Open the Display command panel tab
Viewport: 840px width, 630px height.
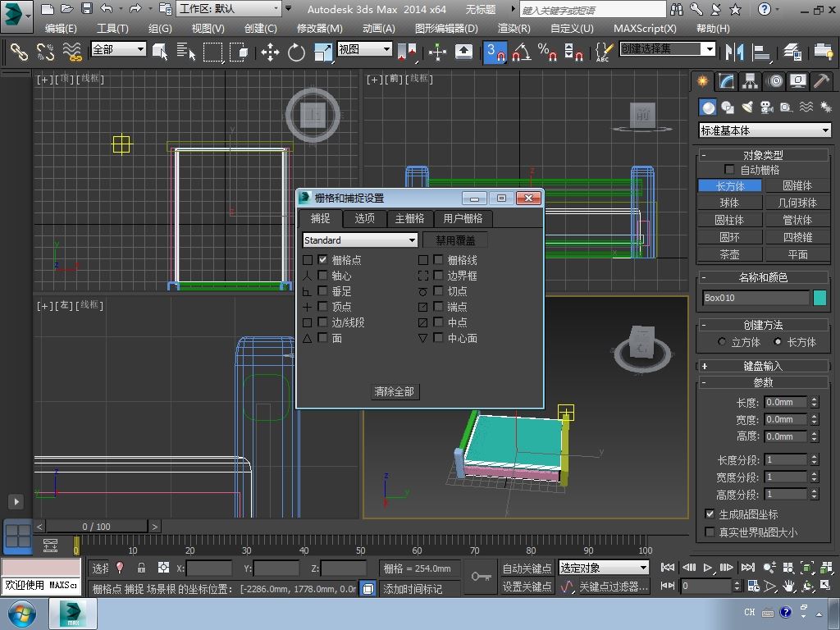pyautogui.click(x=798, y=81)
